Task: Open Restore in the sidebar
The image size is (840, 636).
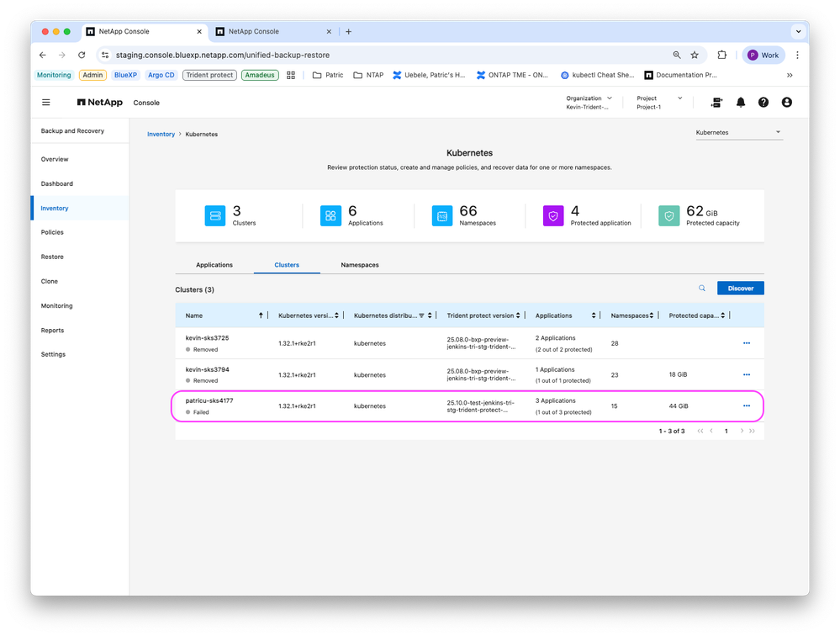Action: pyautogui.click(x=52, y=257)
